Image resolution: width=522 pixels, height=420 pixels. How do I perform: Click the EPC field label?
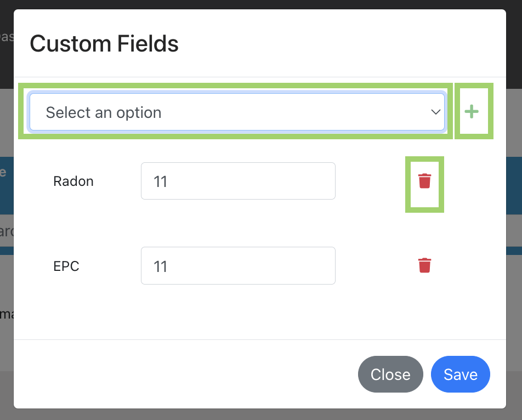66,266
